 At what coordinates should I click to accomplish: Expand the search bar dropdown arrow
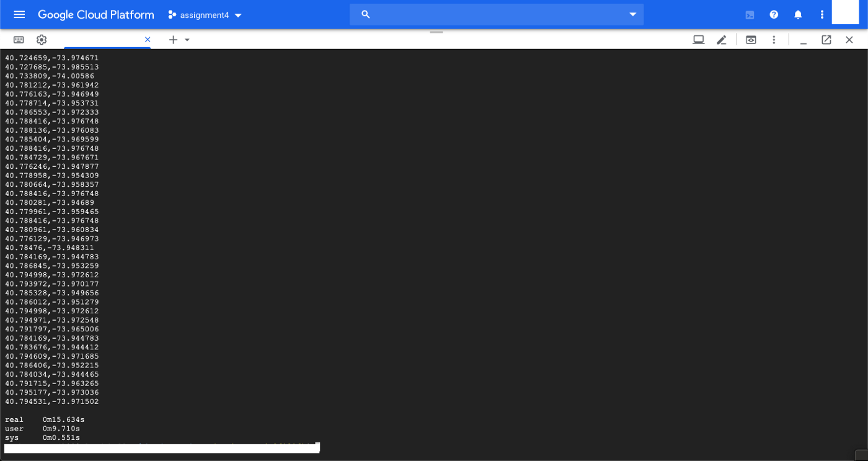coord(632,14)
